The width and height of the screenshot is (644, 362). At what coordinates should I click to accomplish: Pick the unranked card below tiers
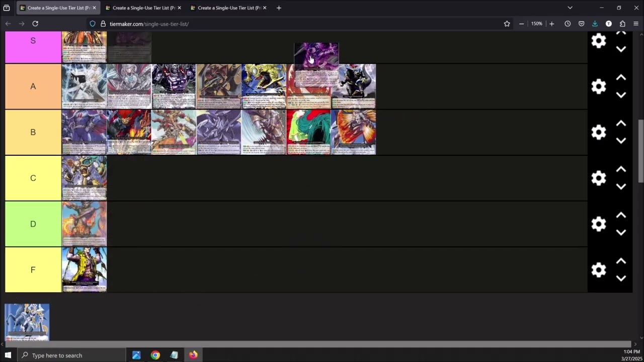(x=27, y=322)
